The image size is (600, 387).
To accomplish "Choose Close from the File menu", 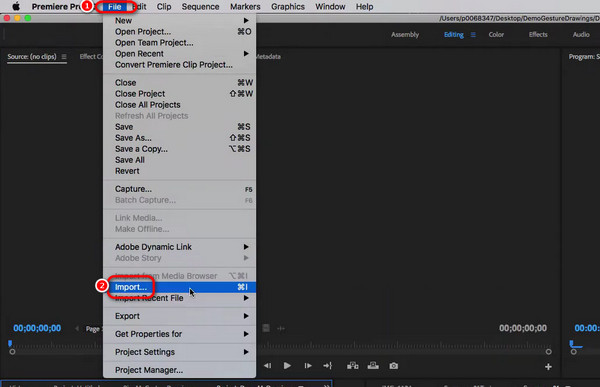I will point(179,82).
